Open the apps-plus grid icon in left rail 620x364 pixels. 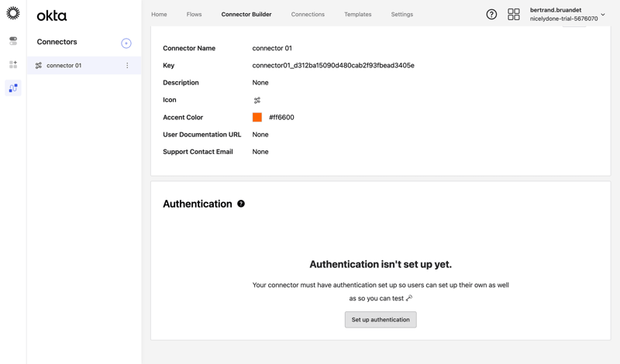[x=13, y=64]
